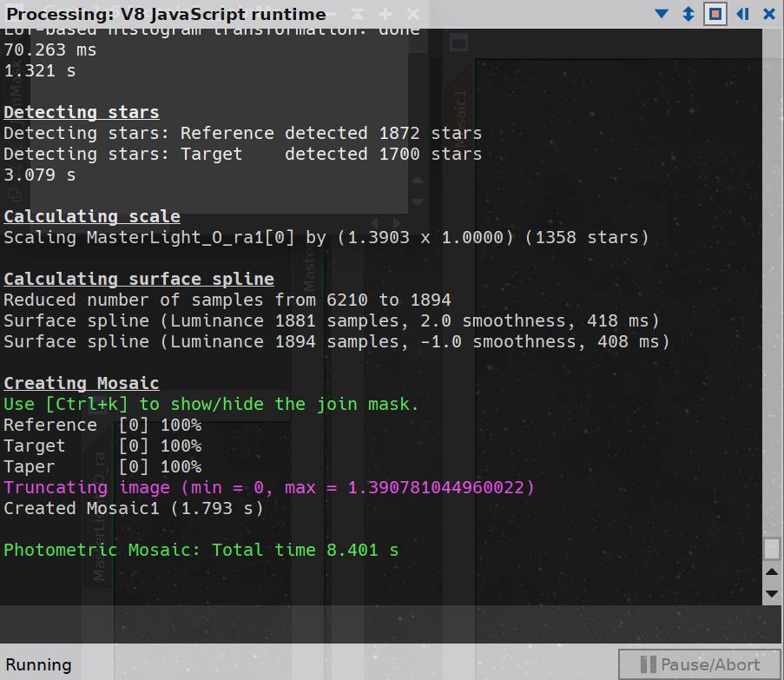This screenshot has height=680, width=784.
Task: Click the green 'Use [Ctrl+k] to show/hide the join mask.' line
Action: [x=211, y=405]
